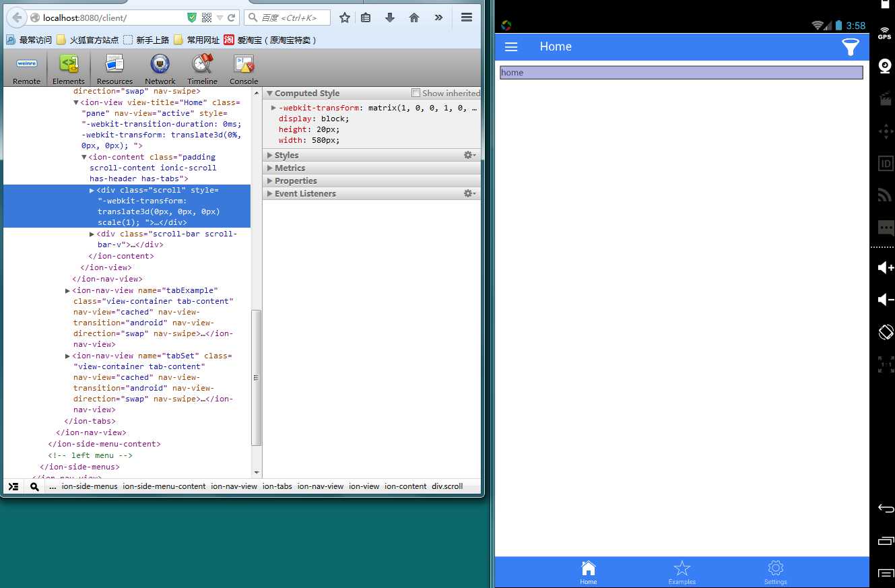895x588 pixels.
Task: Open the Firefox hamburger menu
Action: [x=467, y=18]
